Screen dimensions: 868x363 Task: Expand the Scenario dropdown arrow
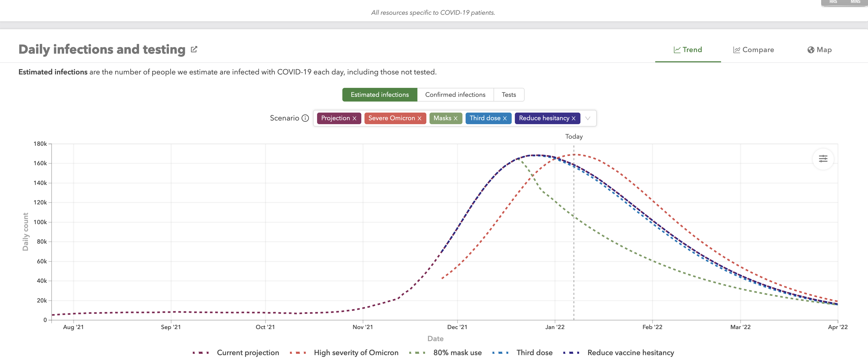588,118
